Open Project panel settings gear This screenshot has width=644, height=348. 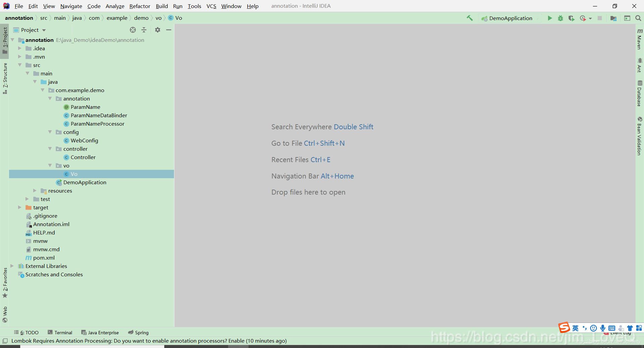click(158, 30)
